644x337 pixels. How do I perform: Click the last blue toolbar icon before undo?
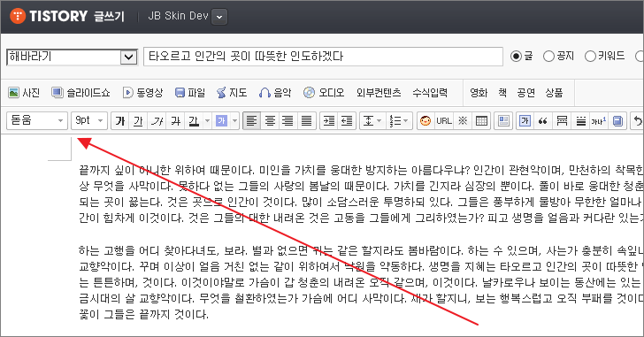click(617, 121)
